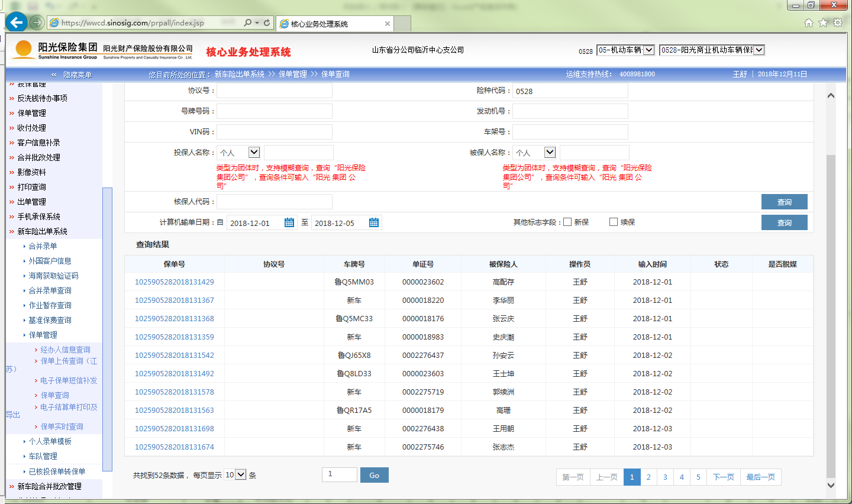
Task: Select 保单查询 in the sidebar menu
Action: point(54,395)
